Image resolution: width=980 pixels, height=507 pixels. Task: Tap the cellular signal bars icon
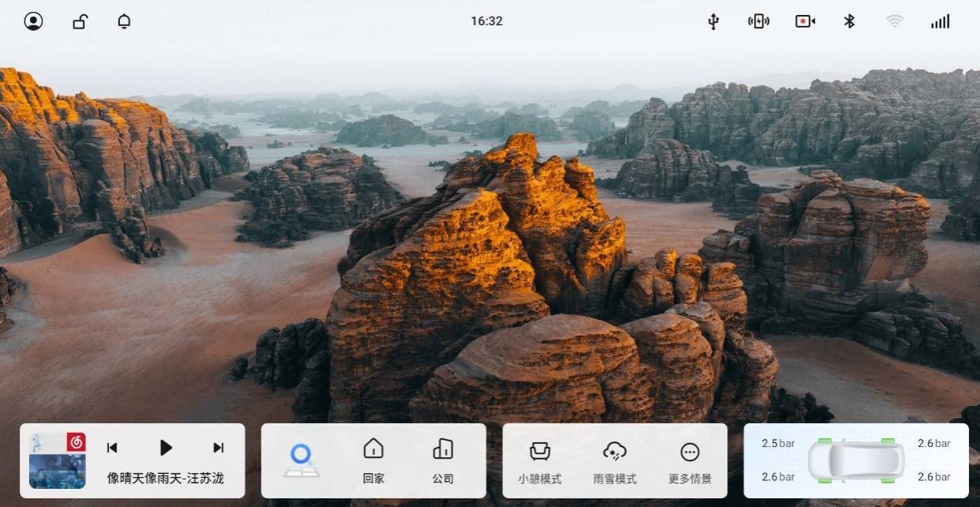940,21
